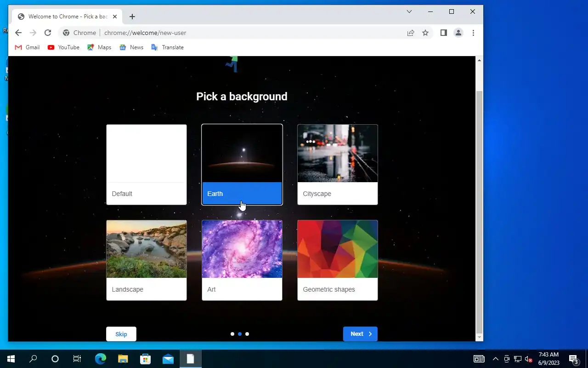Open the Chrome three-dot menu

tap(473, 33)
